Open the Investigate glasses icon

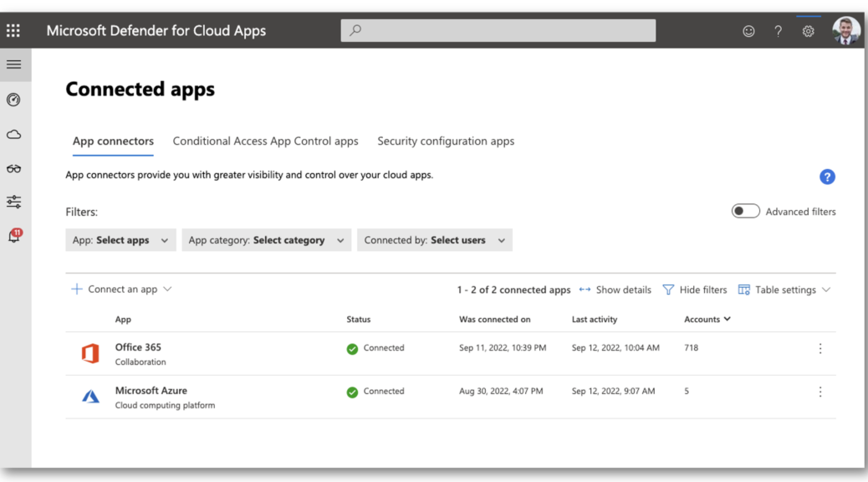tap(14, 168)
